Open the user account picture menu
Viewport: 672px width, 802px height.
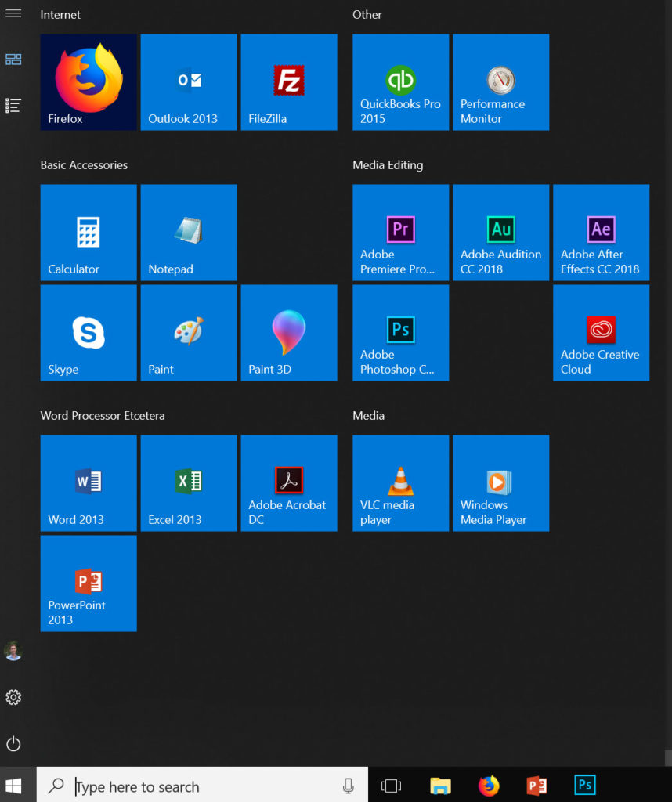click(x=13, y=651)
